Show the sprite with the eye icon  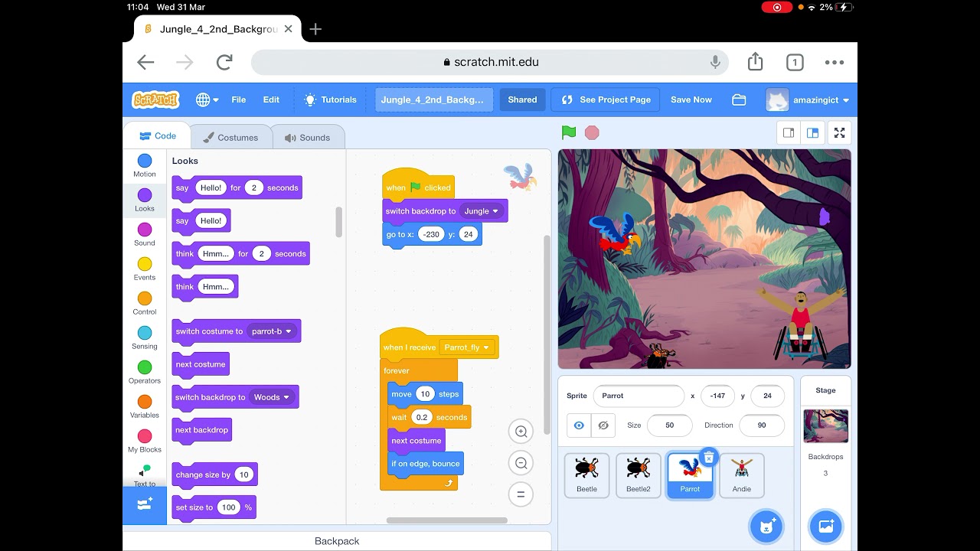(579, 425)
